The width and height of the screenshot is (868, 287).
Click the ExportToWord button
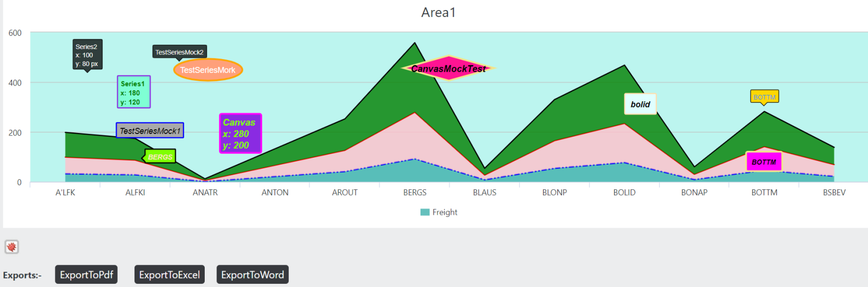[253, 275]
